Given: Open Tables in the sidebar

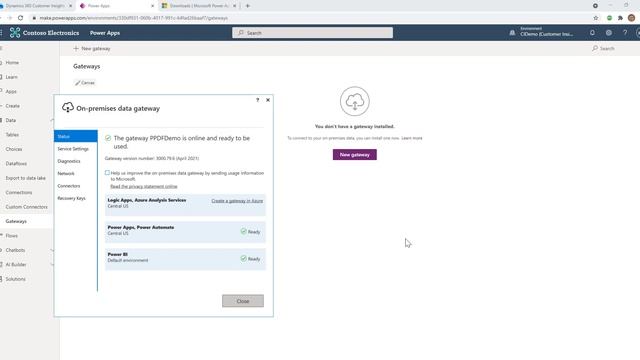Looking at the screenshot, I should click(12, 135).
